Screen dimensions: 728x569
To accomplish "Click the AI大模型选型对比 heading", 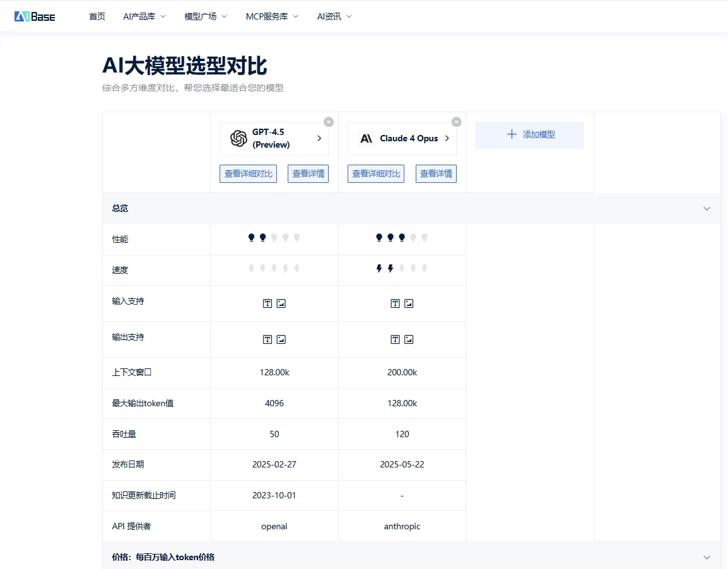I will coord(185,66).
